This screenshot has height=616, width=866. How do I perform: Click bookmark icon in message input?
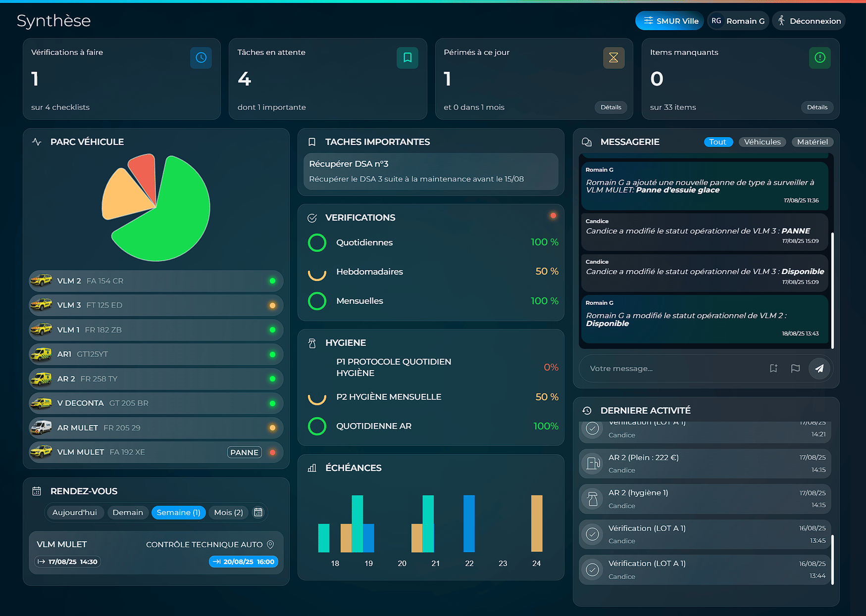click(773, 369)
